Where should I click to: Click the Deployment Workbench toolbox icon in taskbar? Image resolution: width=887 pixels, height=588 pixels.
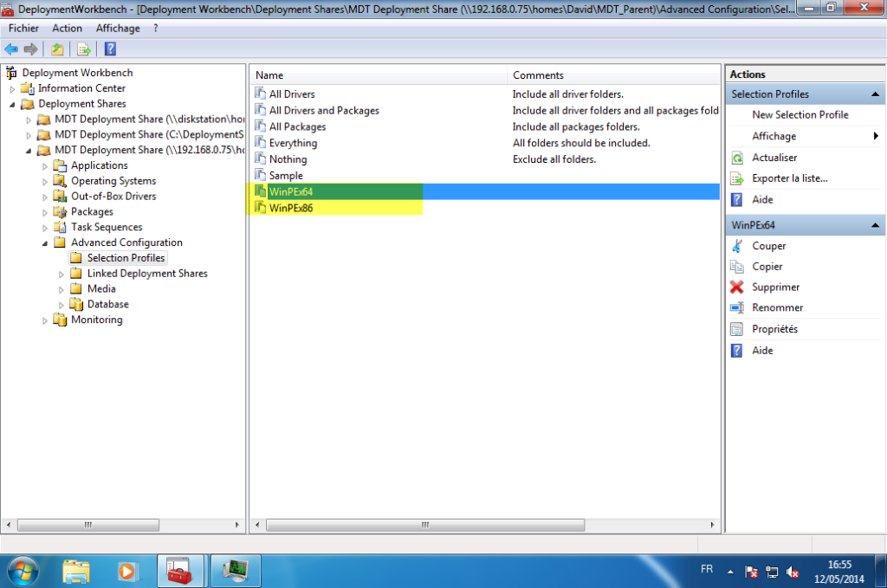pos(179,570)
